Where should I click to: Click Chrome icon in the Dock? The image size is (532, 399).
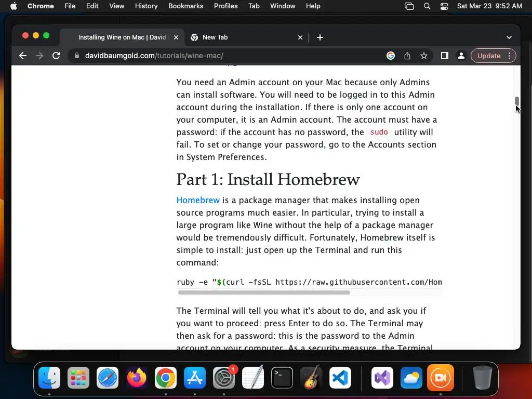[x=166, y=378]
